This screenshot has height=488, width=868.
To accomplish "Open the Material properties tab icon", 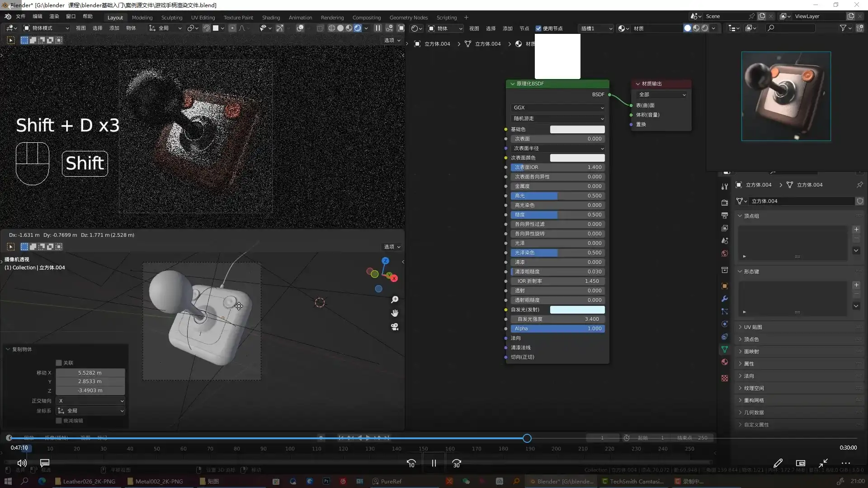I will pyautogui.click(x=724, y=362).
